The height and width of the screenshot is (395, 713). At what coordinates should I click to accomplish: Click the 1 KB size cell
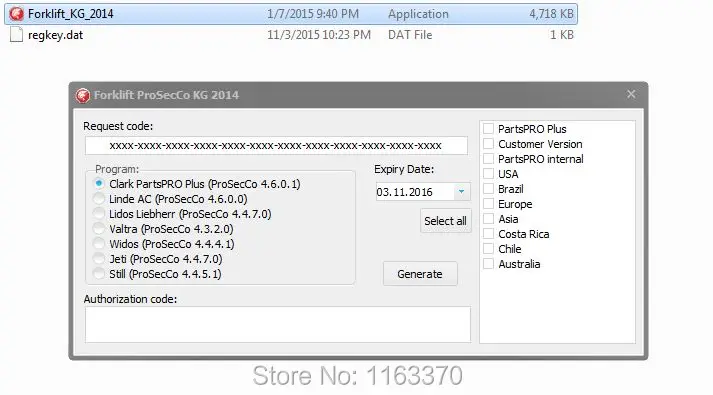(x=562, y=35)
